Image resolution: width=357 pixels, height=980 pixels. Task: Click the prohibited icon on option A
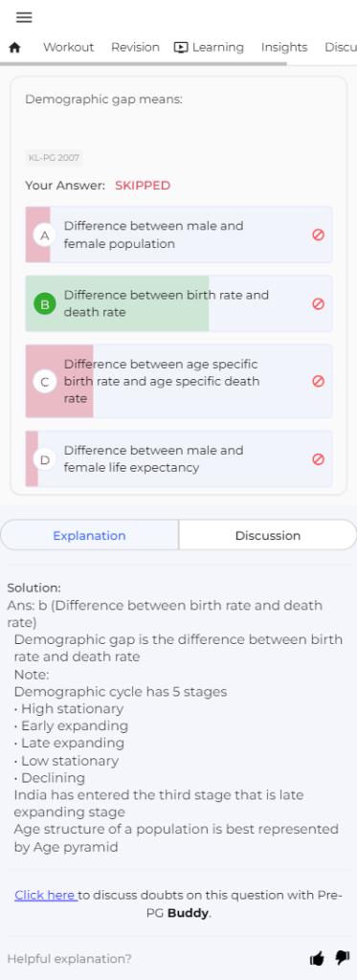(x=318, y=235)
